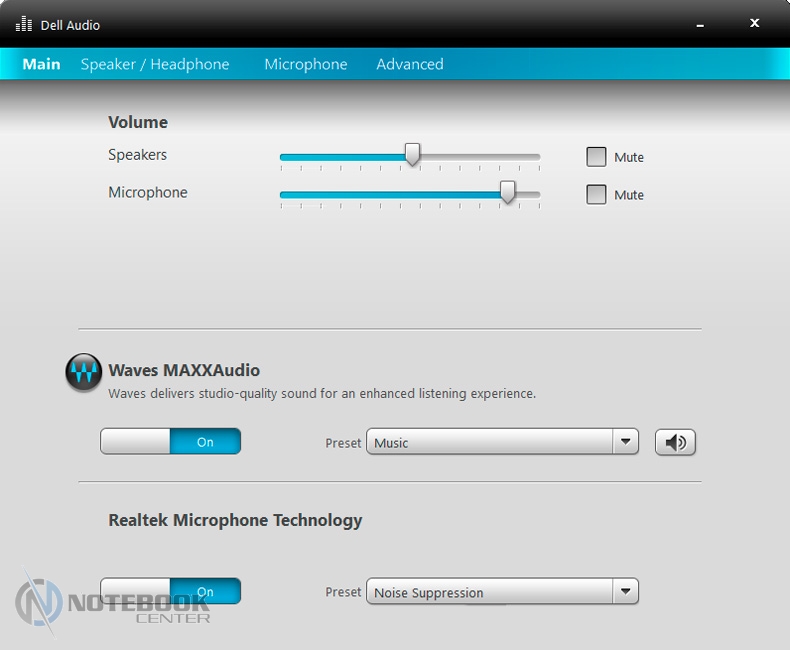Go to the Advanced tab

(410, 64)
